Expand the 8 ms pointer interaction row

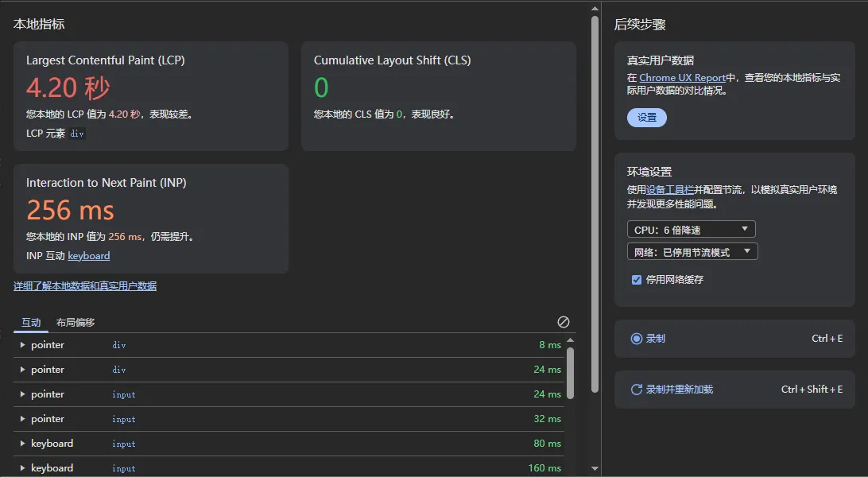pyautogui.click(x=23, y=345)
